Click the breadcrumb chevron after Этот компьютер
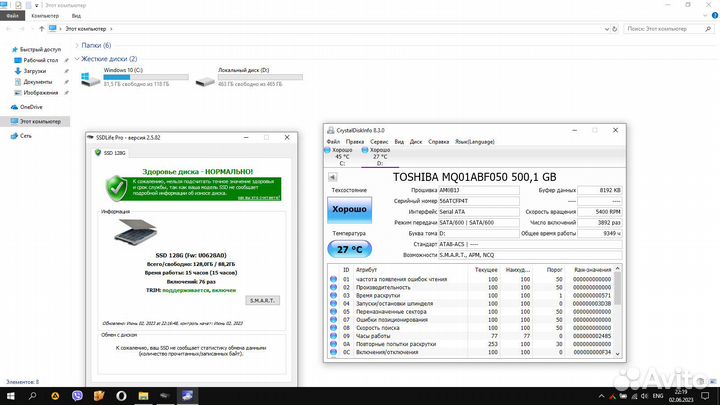This screenshot has height=405, width=720. (111, 28)
